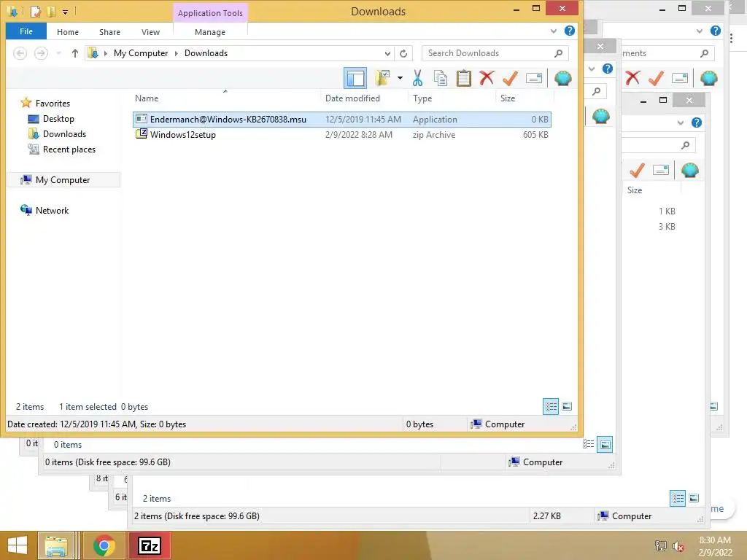Click orange checkmark in the Size-column window
747x560 pixels.
point(637,170)
